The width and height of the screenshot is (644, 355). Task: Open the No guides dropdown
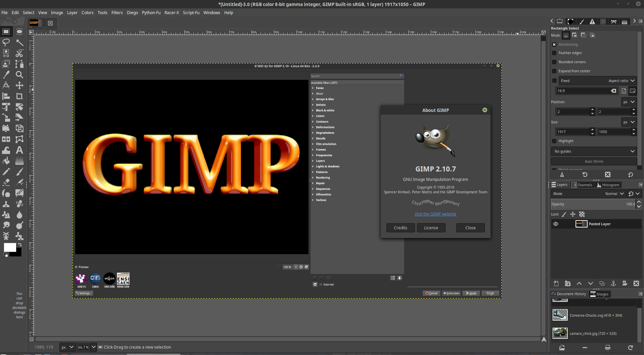coord(594,151)
